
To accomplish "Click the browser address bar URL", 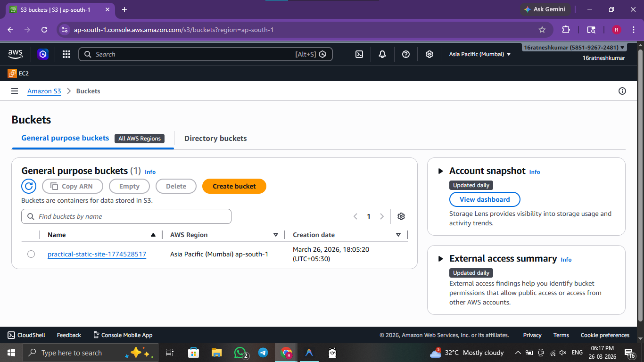I will (173, 30).
